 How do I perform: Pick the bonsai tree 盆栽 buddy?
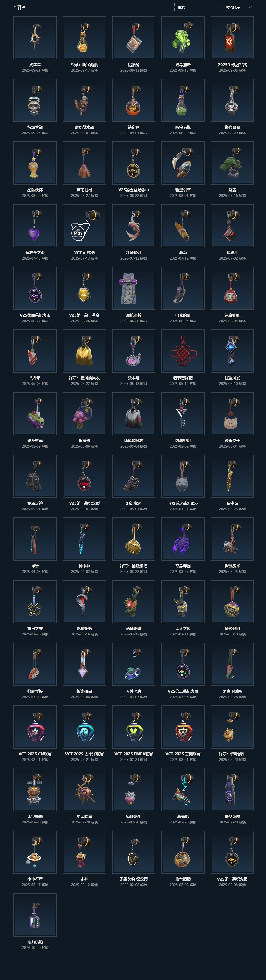tap(232, 163)
